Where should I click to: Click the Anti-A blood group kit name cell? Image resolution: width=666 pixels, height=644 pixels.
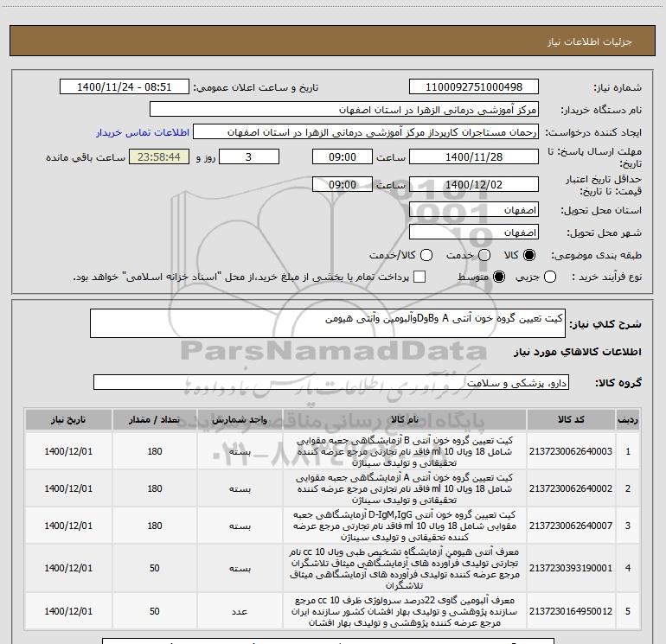pyautogui.click(x=405, y=488)
